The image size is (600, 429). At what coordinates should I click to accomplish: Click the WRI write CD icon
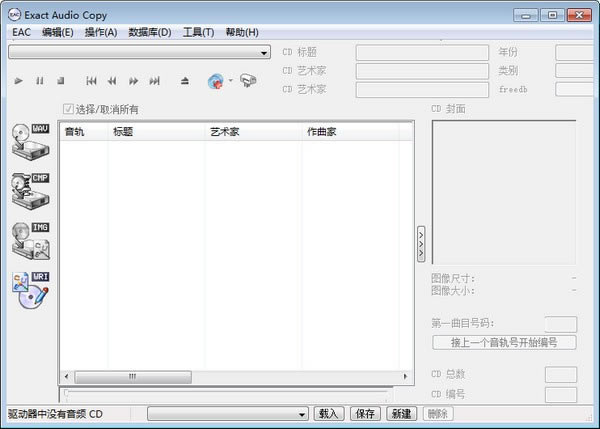tap(30, 289)
